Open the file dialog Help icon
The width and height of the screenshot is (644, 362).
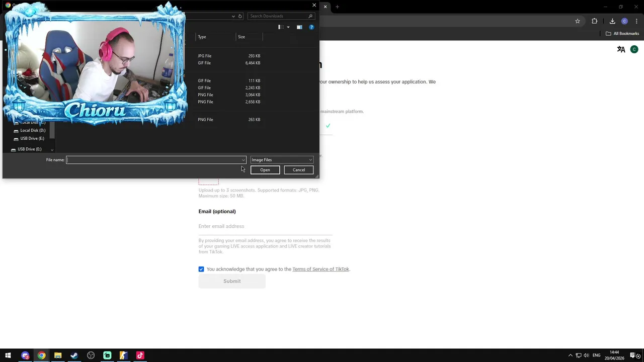pos(311,27)
